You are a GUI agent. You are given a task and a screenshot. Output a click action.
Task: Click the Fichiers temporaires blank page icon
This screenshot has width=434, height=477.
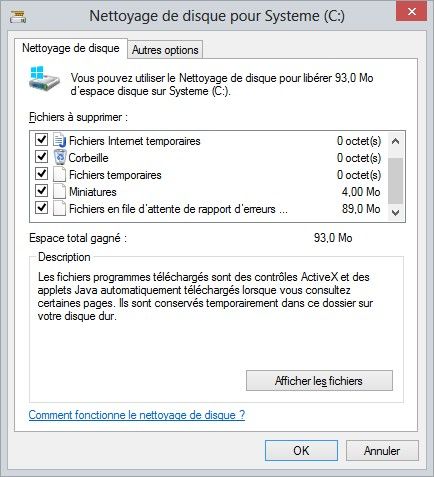click(59, 174)
